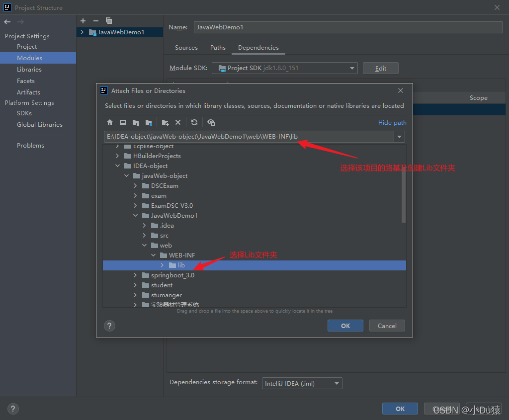Select the Dependencies tab

(x=258, y=47)
